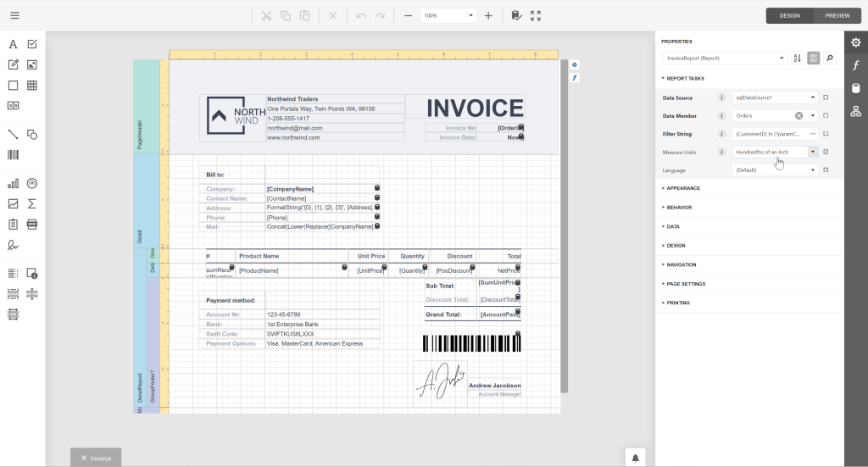
Task: Click the Paste toolbar icon
Action: coord(304,15)
